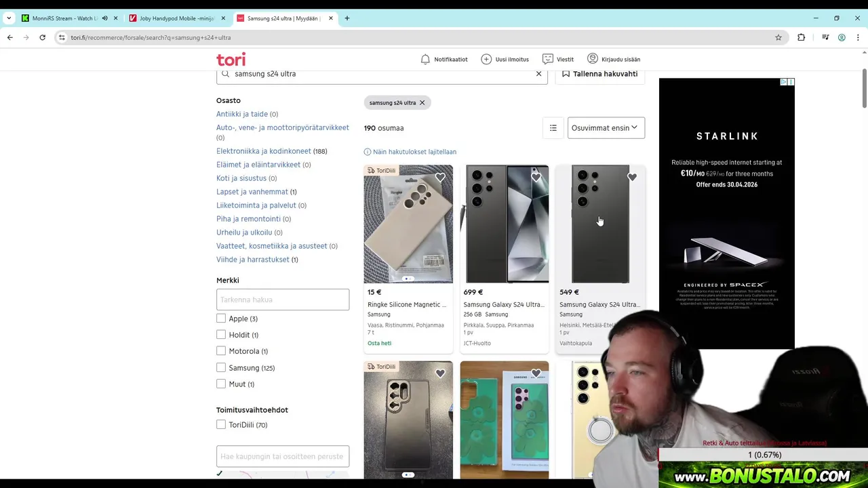The width and height of the screenshot is (868, 488).
Task: Click the samsung s24 ultra search field
Action: tap(382, 74)
